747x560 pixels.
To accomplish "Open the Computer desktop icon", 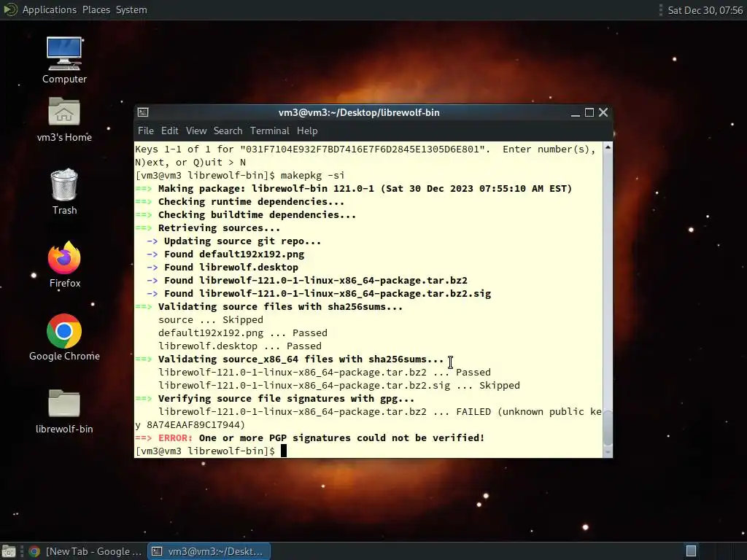I will [64, 61].
